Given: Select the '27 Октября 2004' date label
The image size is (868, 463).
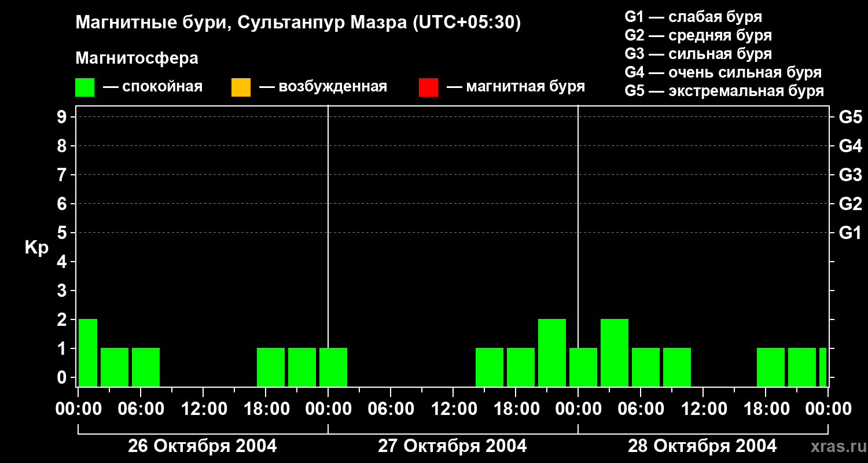Looking at the screenshot, I should click(452, 446).
